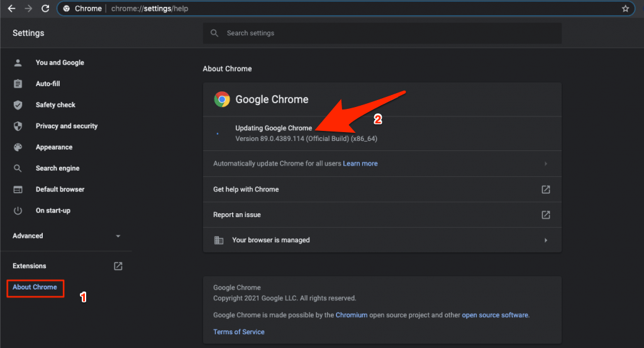
Task: Open the Safety check section
Action: 55,104
